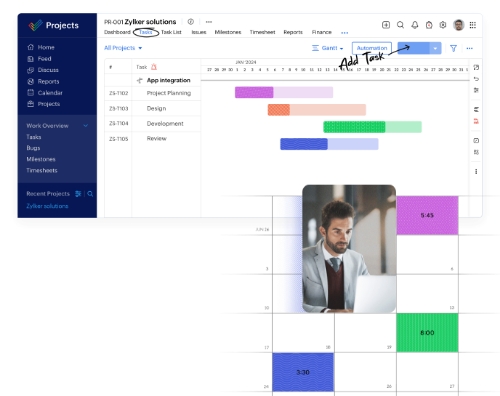The height and width of the screenshot is (396, 500).
Task: Open search with the magnifier icon in header
Action: [400, 25]
